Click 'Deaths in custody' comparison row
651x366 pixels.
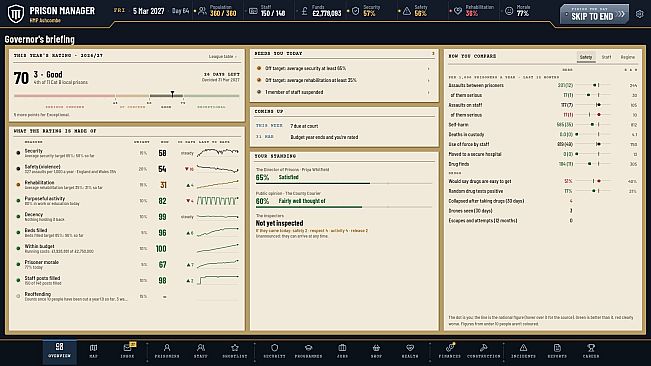(x=543, y=134)
